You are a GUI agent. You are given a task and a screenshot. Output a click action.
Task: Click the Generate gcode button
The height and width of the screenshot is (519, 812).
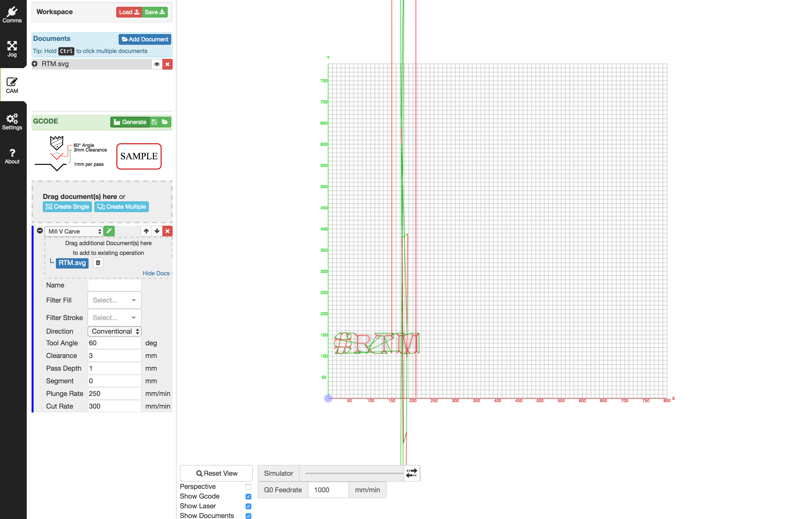pyautogui.click(x=130, y=122)
